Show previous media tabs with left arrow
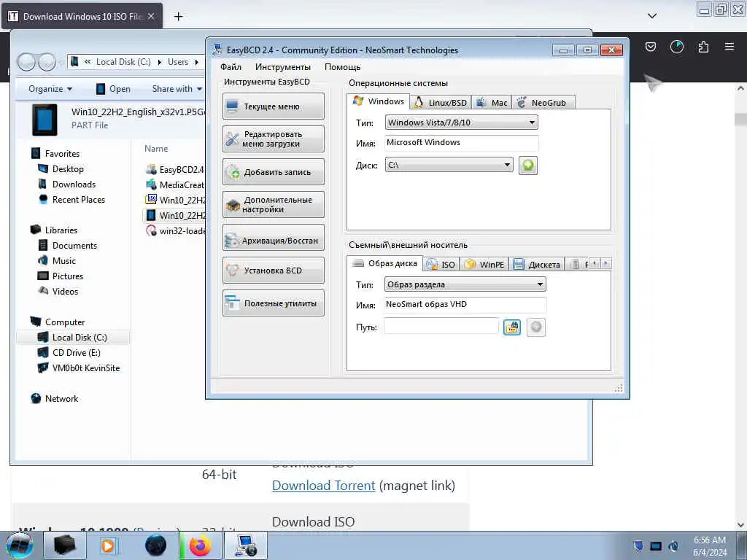This screenshot has width=747, height=560. (x=595, y=263)
